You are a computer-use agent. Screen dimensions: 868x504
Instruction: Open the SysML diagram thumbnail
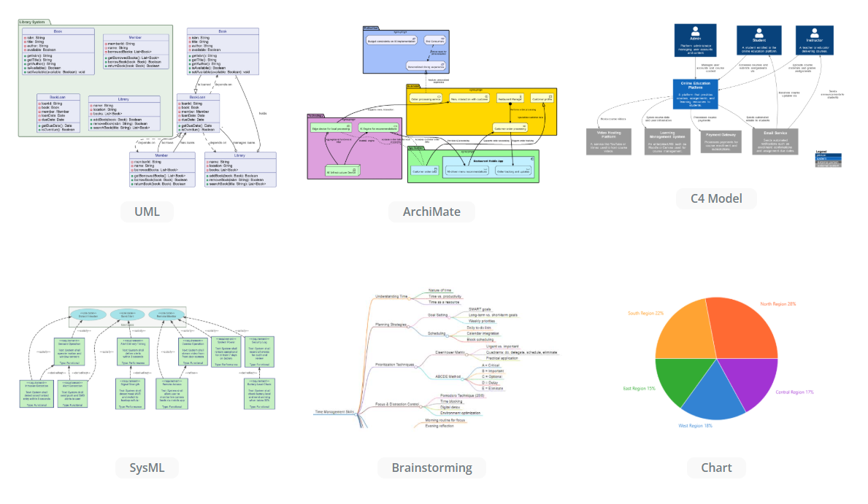click(146, 357)
